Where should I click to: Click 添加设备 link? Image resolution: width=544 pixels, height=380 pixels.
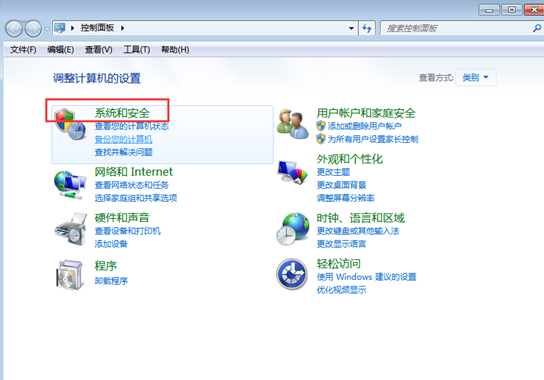(x=111, y=244)
